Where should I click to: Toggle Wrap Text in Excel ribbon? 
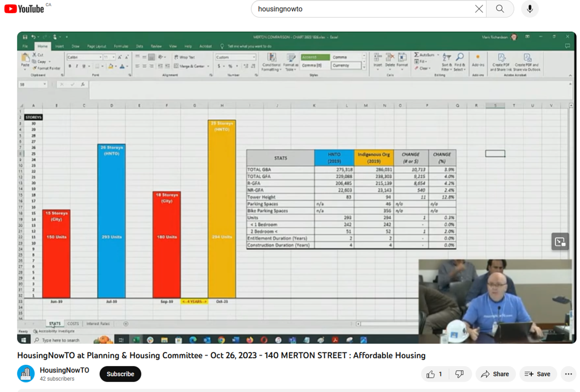[x=184, y=58]
